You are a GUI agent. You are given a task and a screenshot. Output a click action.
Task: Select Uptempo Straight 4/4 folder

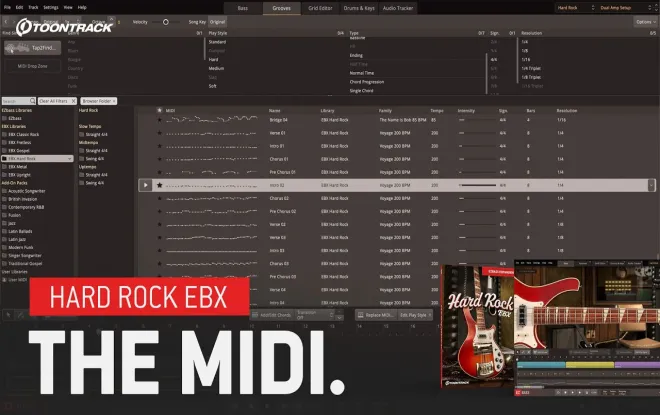[93, 175]
